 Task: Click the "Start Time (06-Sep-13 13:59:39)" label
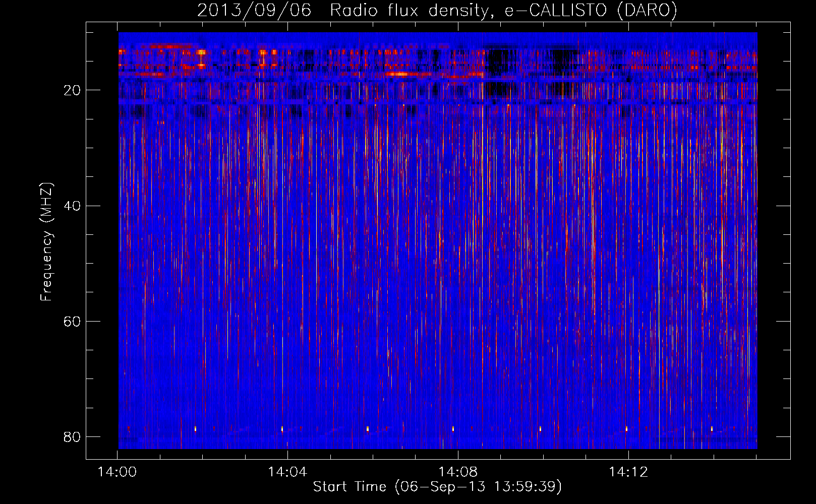[437, 487]
